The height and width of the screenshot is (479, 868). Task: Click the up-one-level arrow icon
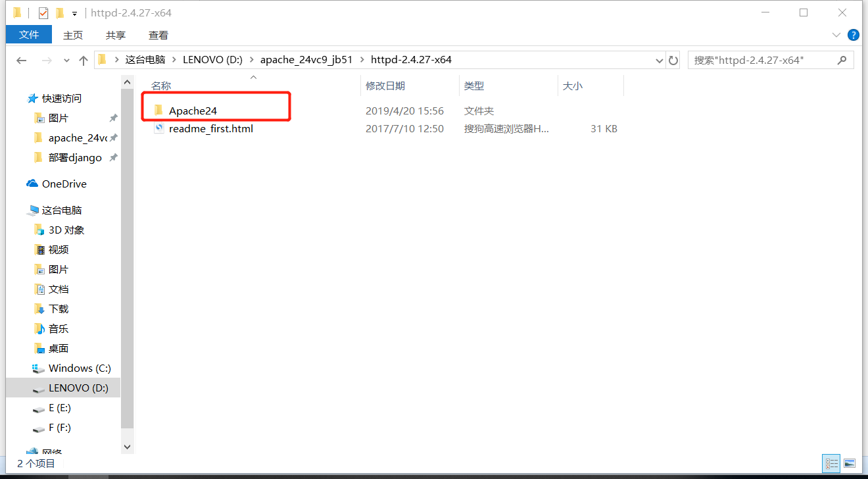tap(82, 60)
